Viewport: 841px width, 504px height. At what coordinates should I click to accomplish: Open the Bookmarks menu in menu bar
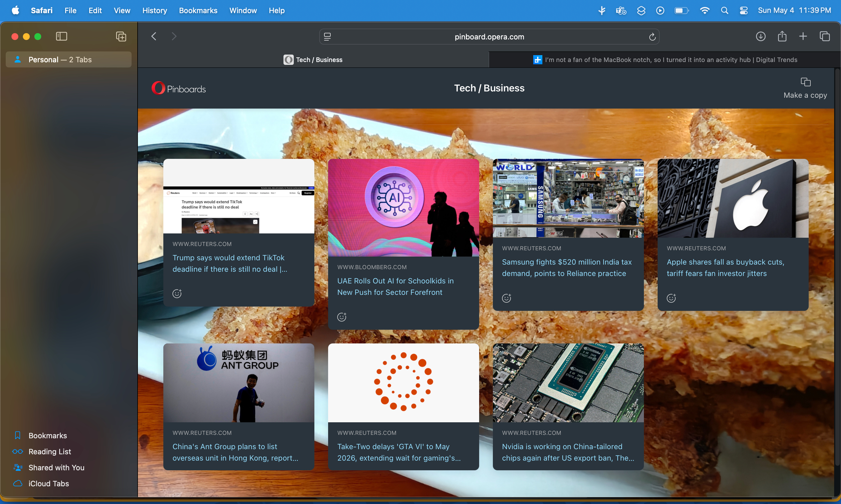[x=198, y=11]
